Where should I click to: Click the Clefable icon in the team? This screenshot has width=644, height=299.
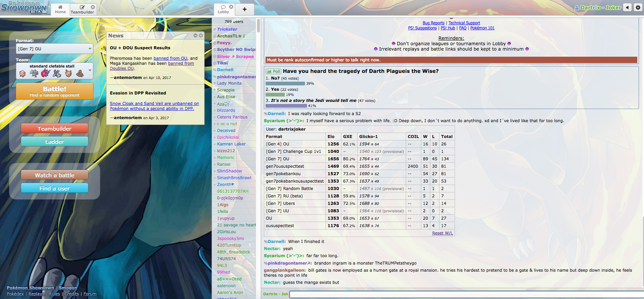[x=68, y=73]
